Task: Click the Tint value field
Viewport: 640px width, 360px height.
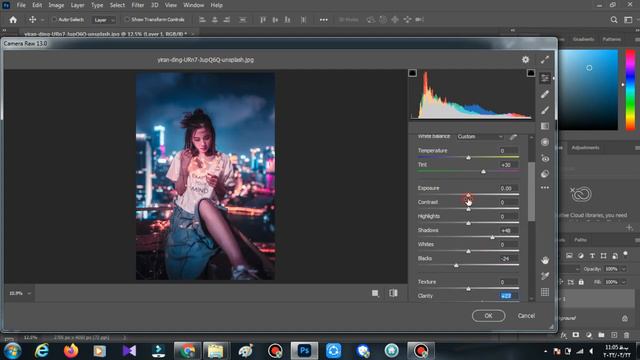Action: pyautogui.click(x=508, y=165)
